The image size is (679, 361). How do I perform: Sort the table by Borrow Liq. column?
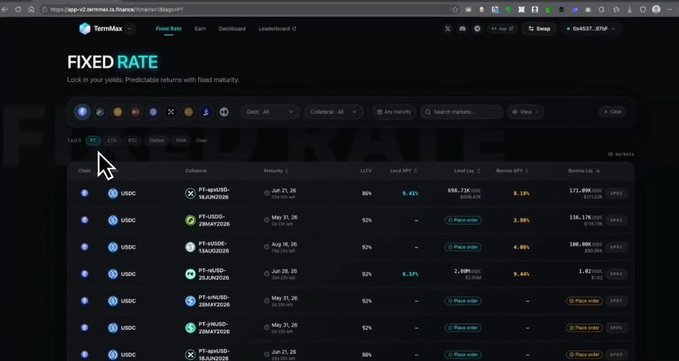(x=584, y=171)
